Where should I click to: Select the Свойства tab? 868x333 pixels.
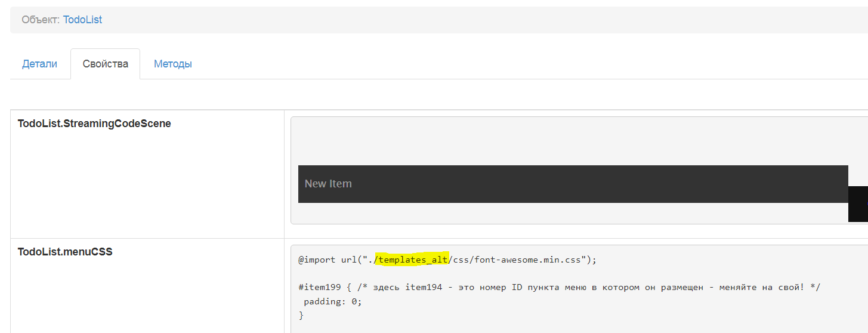click(106, 64)
